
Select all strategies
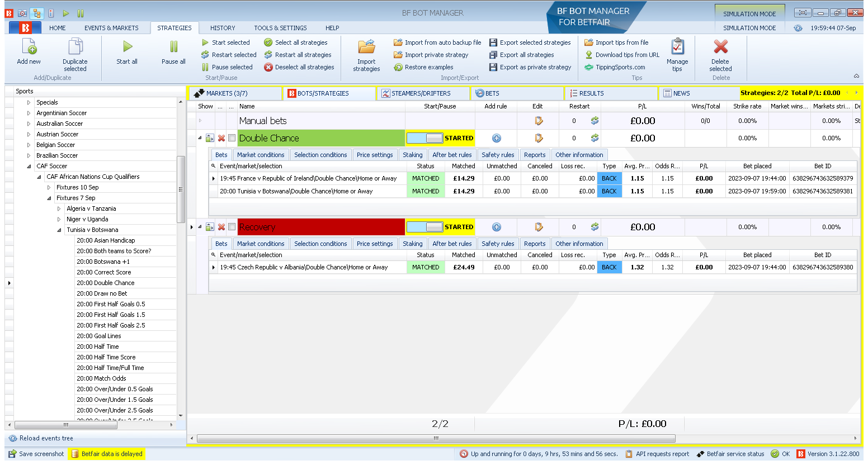pyautogui.click(x=296, y=42)
